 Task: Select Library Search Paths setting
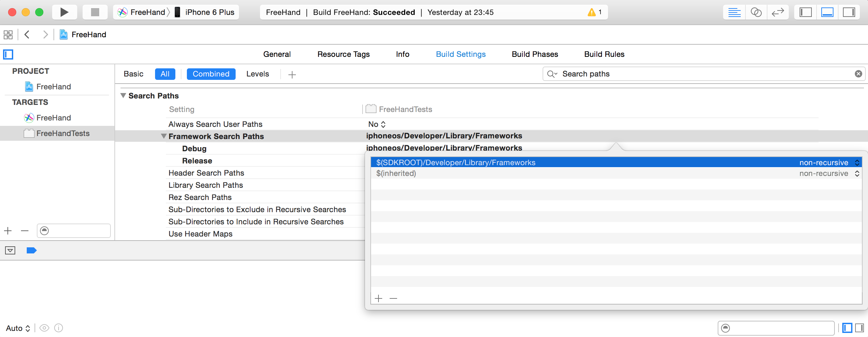coord(205,185)
